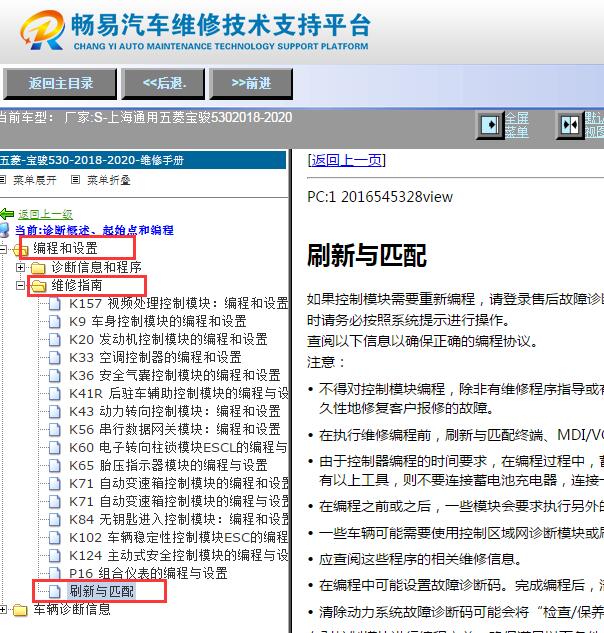Click the 全屏菜单 text link
Viewport: 604px width, 633px height.
[x=517, y=125]
